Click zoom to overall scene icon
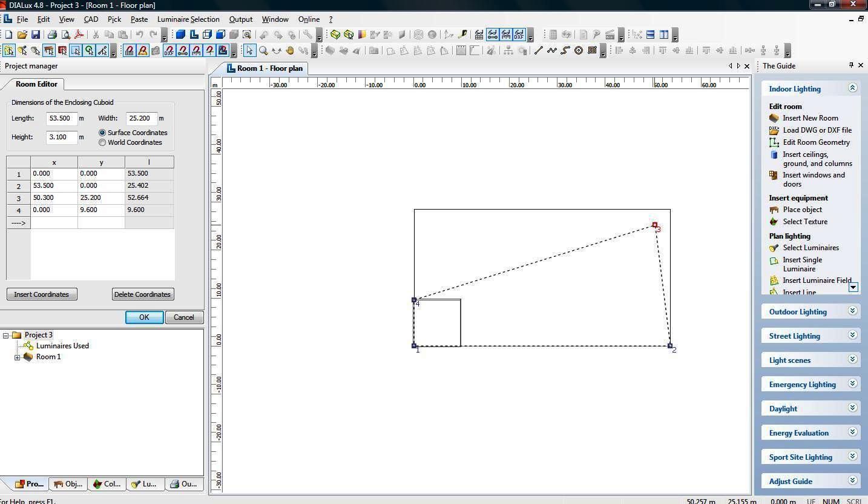Screen dimensions: 868x504 pos(247,35)
